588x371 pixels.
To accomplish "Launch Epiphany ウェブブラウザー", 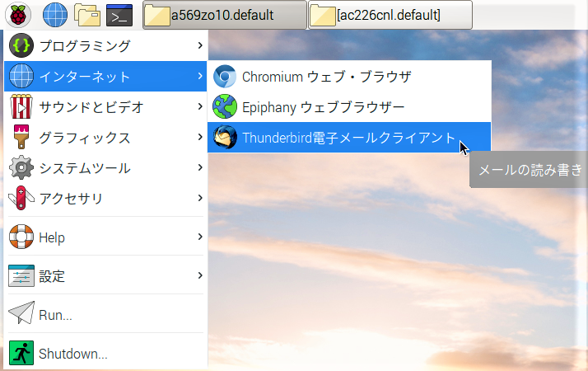I will (x=349, y=106).
